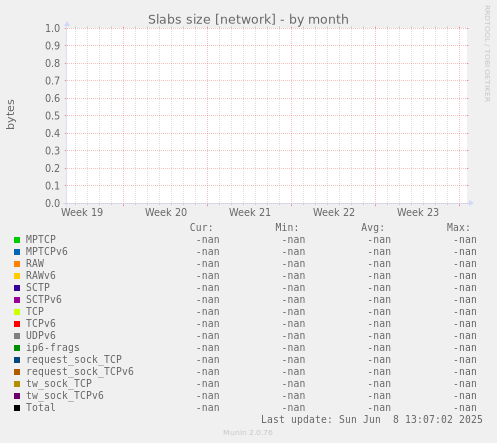Screen dimensions: 497x443
Task: Click the Week 21 axis label
Action: [x=250, y=212]
